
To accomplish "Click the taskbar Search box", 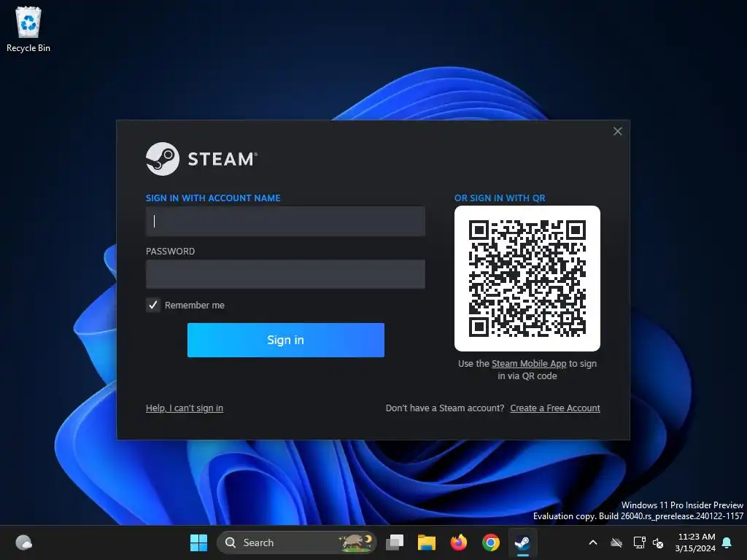I will click(x=297, y=542).
